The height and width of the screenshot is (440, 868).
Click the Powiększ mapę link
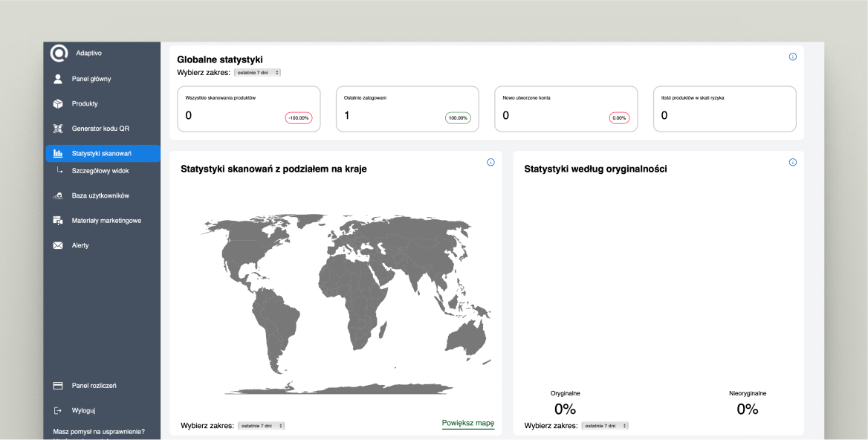coord(468,424)
